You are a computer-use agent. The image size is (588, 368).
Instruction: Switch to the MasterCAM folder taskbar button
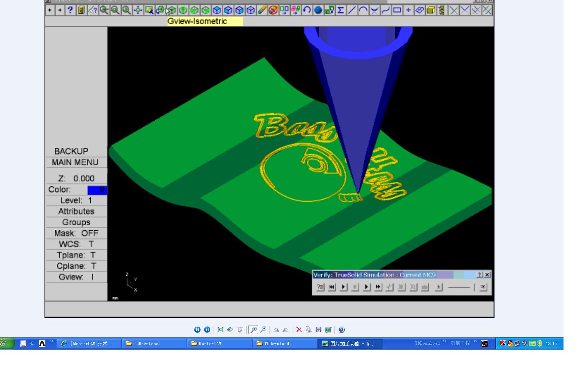220,343
